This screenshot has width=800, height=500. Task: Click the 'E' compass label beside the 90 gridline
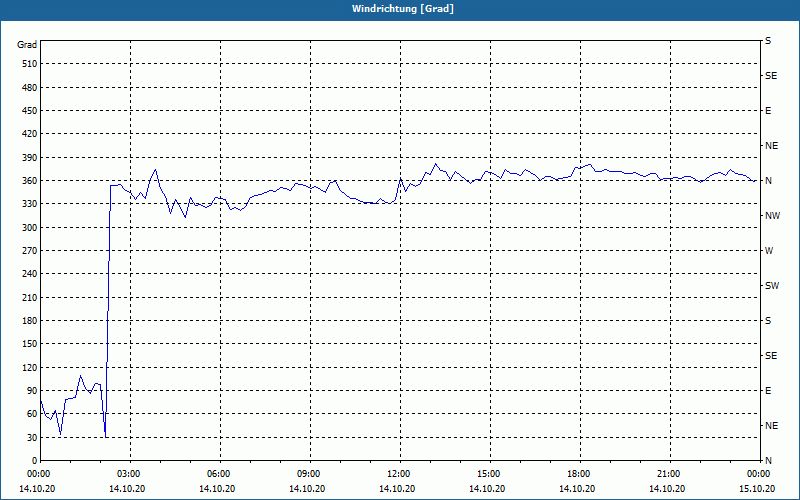coord(768,391)
